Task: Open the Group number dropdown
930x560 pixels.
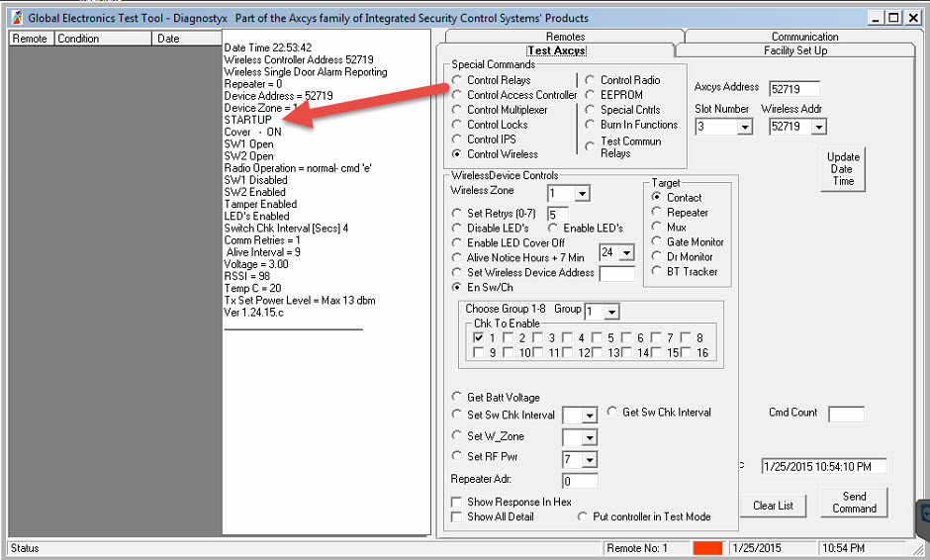Action: [612, 312]
